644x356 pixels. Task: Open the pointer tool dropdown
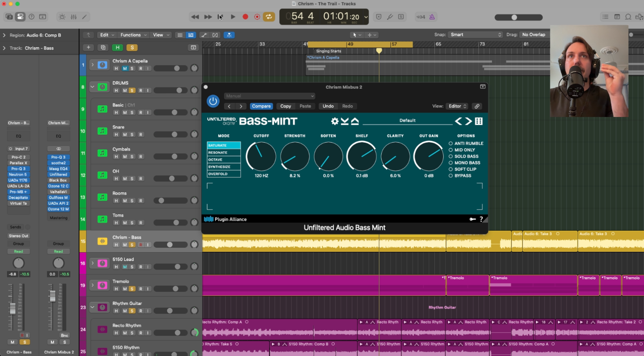[x=357, y=35]
